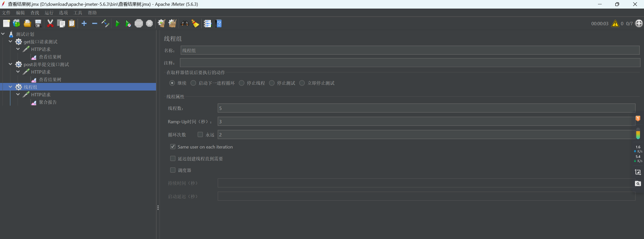The image size is (644, 239).
Task: Select 查看结果树 under get接口请求测试
Action: (50, 57)
